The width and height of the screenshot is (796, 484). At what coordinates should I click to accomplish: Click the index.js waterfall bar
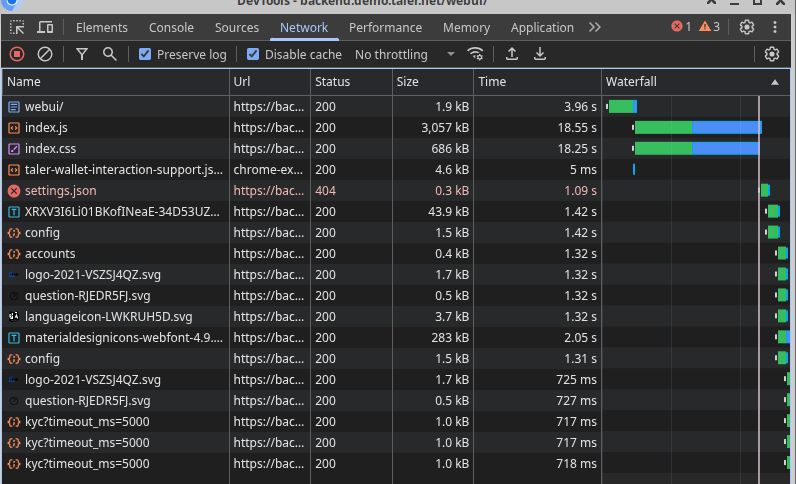(x=697, y=127)
